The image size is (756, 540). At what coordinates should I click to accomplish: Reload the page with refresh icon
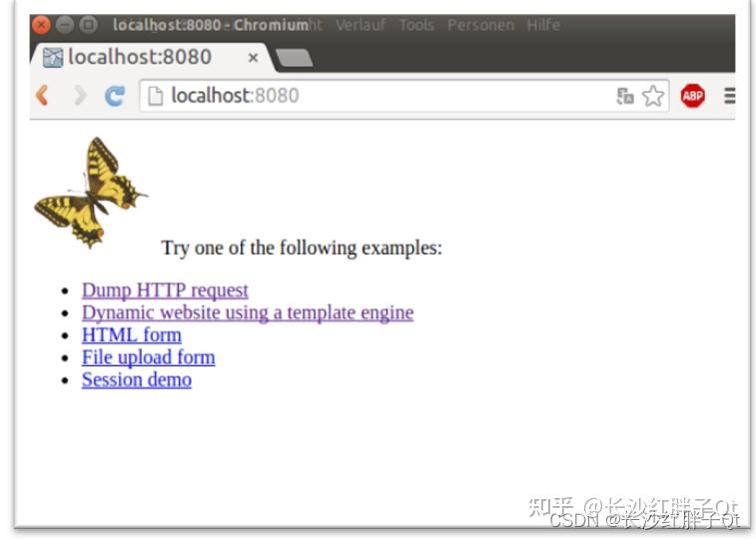115,96
